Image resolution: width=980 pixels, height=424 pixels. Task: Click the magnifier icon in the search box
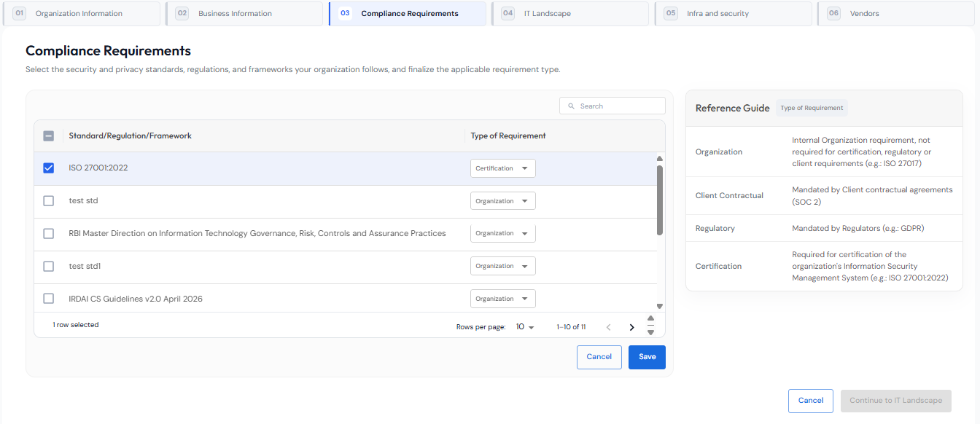pos(572,106)
